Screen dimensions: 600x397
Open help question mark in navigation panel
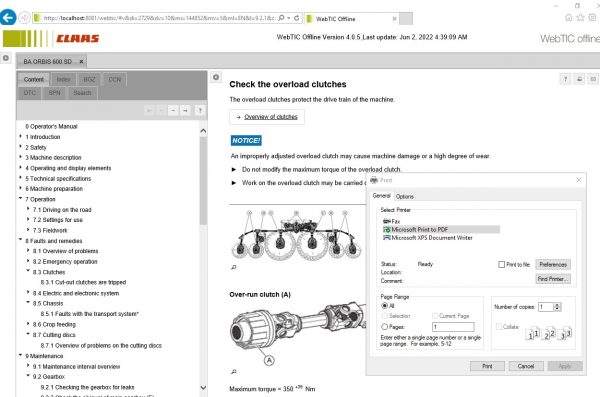(200, 110)
